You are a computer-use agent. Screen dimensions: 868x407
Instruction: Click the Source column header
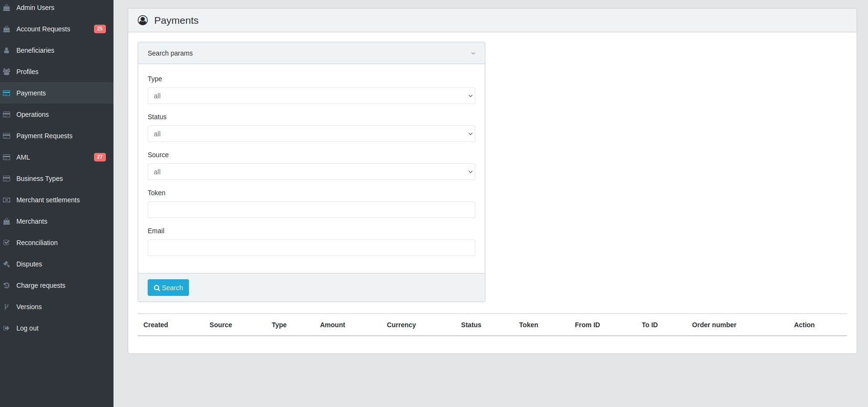tap(221, 325)
